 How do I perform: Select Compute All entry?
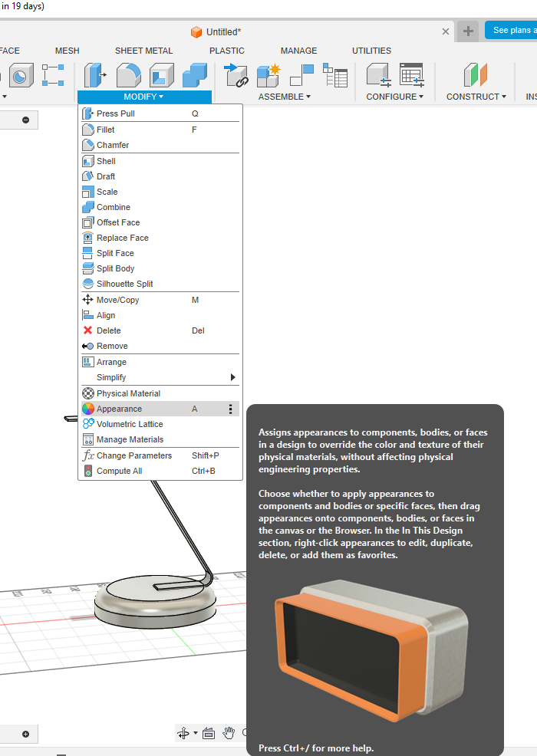[160, 471]
